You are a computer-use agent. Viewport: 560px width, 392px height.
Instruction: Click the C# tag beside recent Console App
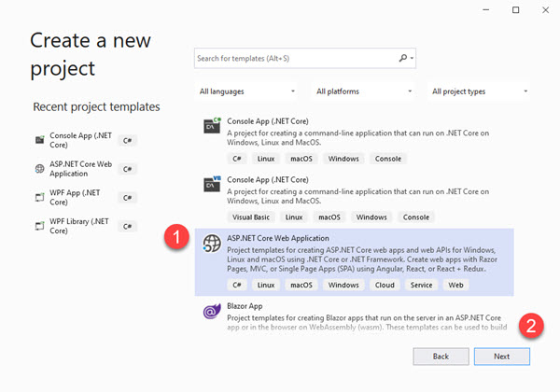[x=128, y=140]
